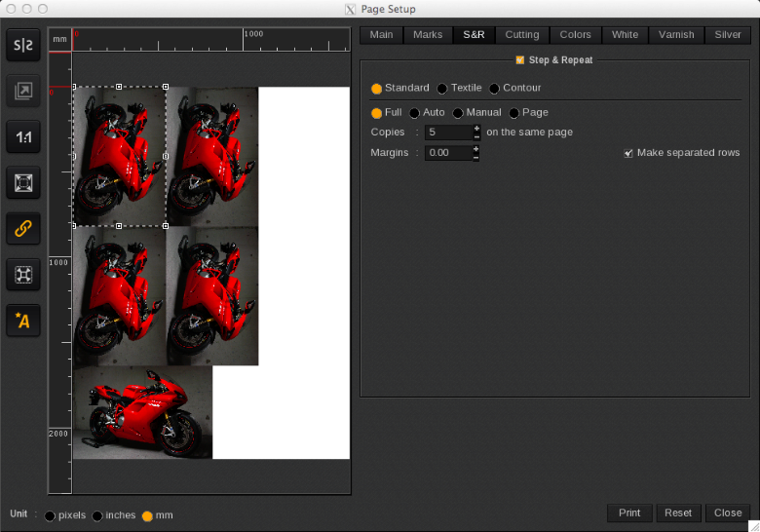Click the star A annotation icon
Image resolution: width=760 pixels, height=532 pixels.
tap(23, 321)
